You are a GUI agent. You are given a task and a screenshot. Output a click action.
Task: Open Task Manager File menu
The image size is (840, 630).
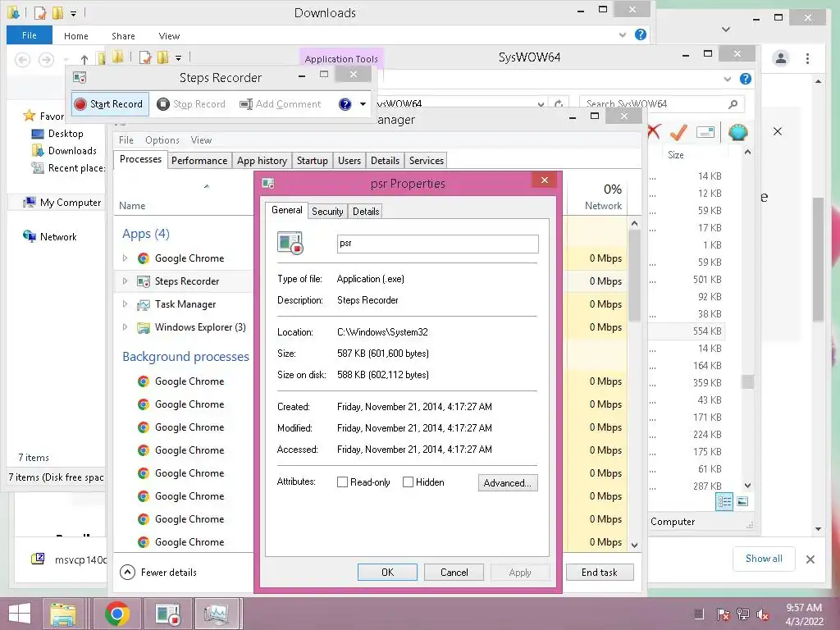[x=126, y=139]
